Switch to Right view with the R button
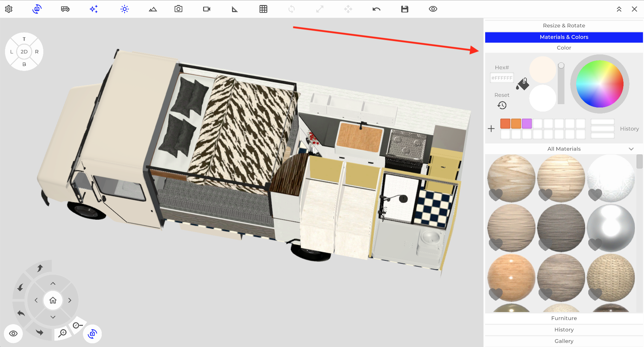 pyautogui.click(x=37, y=52)
